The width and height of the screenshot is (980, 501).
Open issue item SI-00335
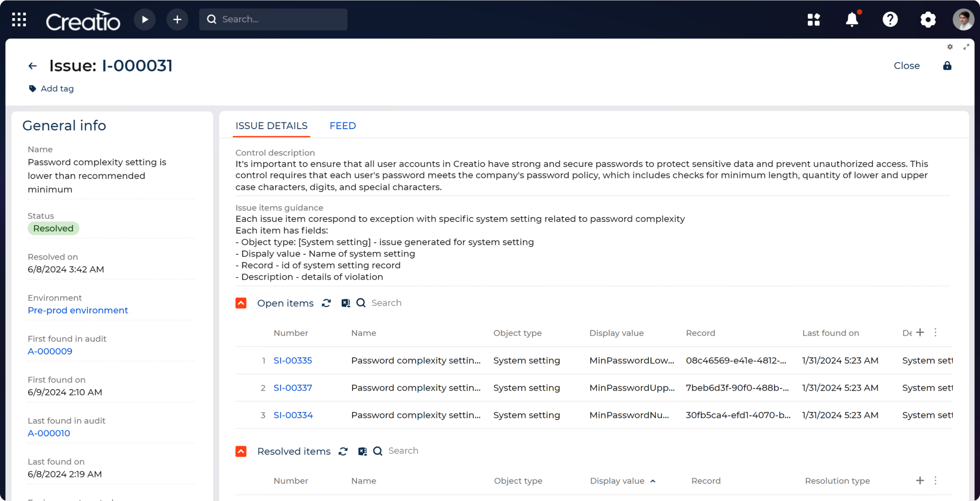tap(292, 360)
